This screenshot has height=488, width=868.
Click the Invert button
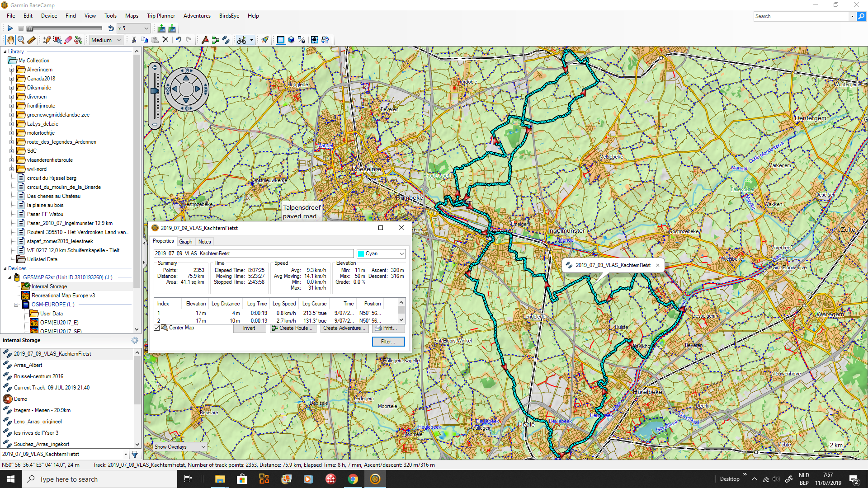tap(249, 328)
